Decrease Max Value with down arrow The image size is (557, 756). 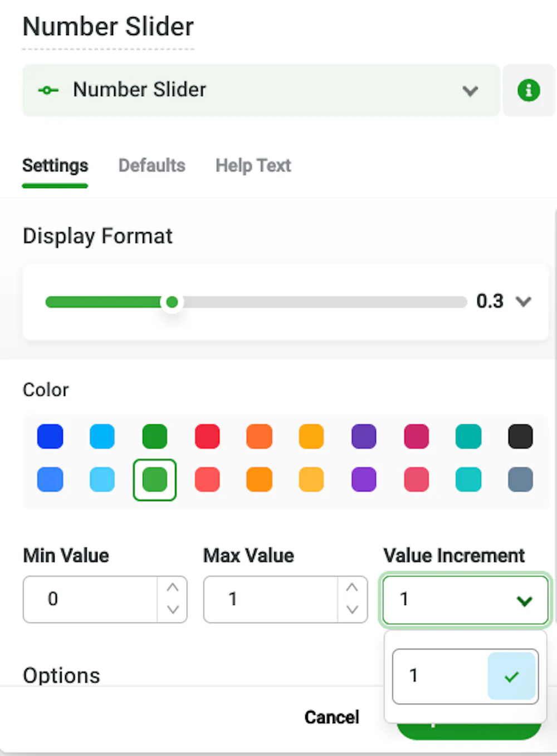[x=352, y=610]
